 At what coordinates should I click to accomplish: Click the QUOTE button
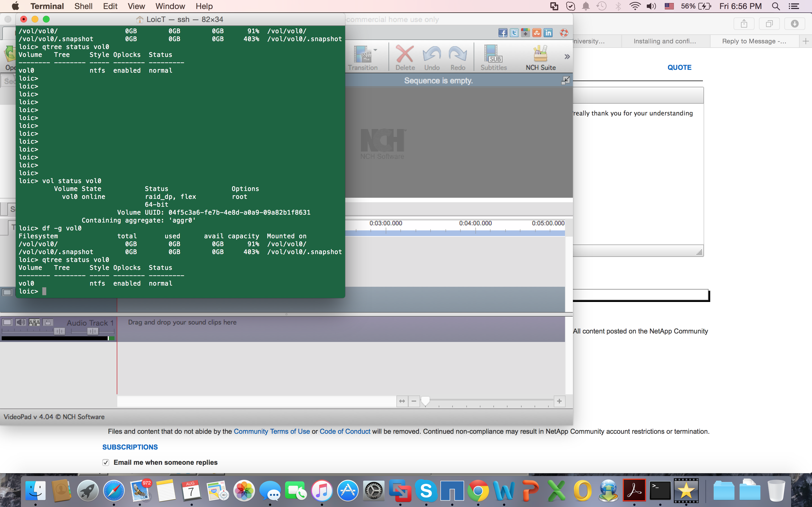679,67
